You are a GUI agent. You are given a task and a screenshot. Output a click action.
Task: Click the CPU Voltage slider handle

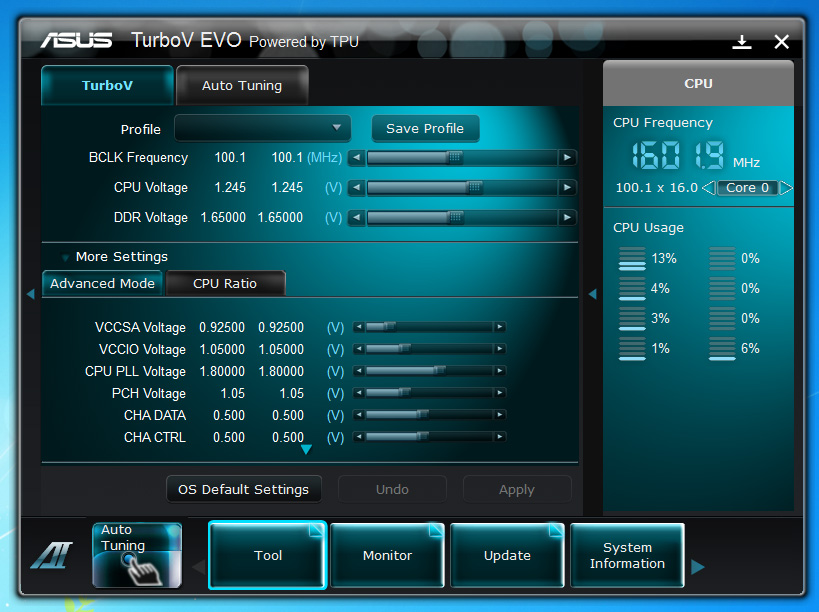475,187
